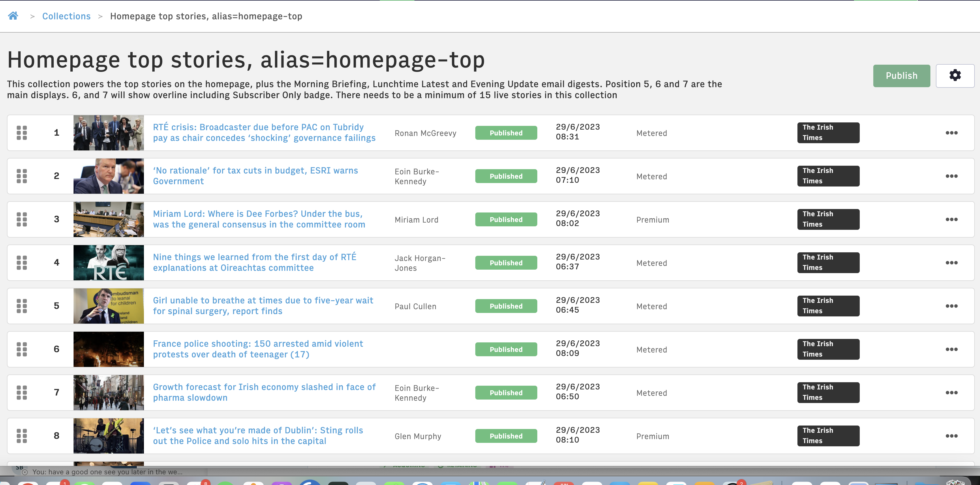Open the Collections breadcrumb link
This screenshot has height=485, width=980.
click(x=66, y=16)
